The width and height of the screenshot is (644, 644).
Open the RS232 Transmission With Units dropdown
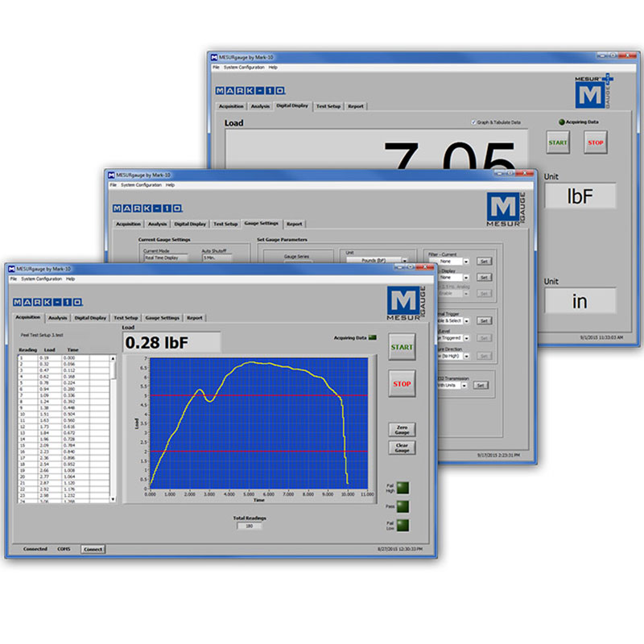pos(464,386)
